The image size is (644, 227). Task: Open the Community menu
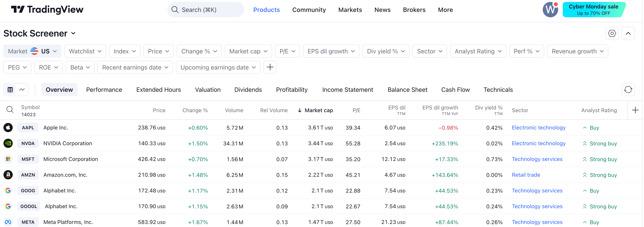(x=309, y=10)
